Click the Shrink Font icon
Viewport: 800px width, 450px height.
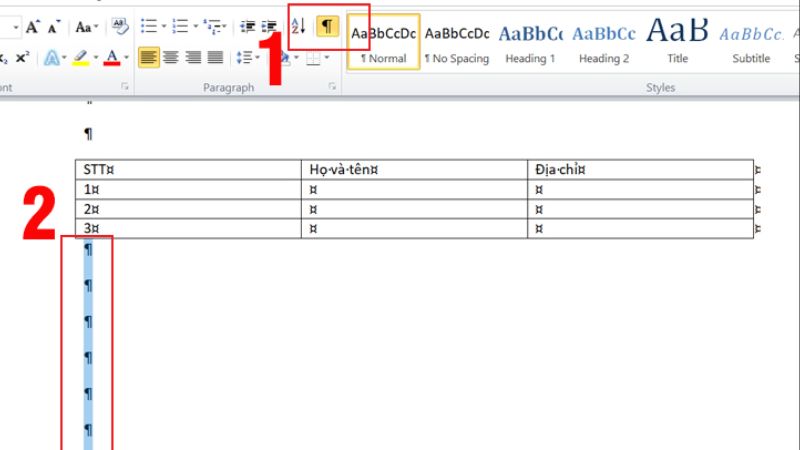(54, 27)
